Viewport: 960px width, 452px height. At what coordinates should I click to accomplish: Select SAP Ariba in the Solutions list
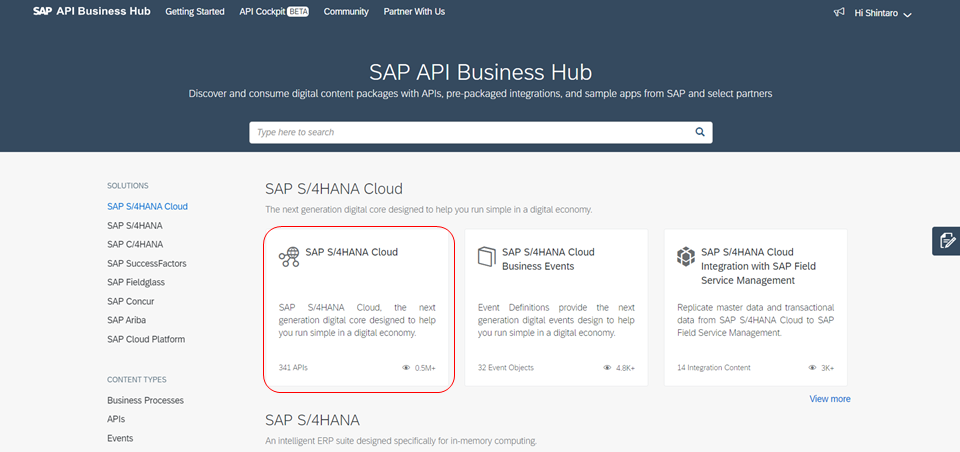pyautogui.click(x=126, y=320)
